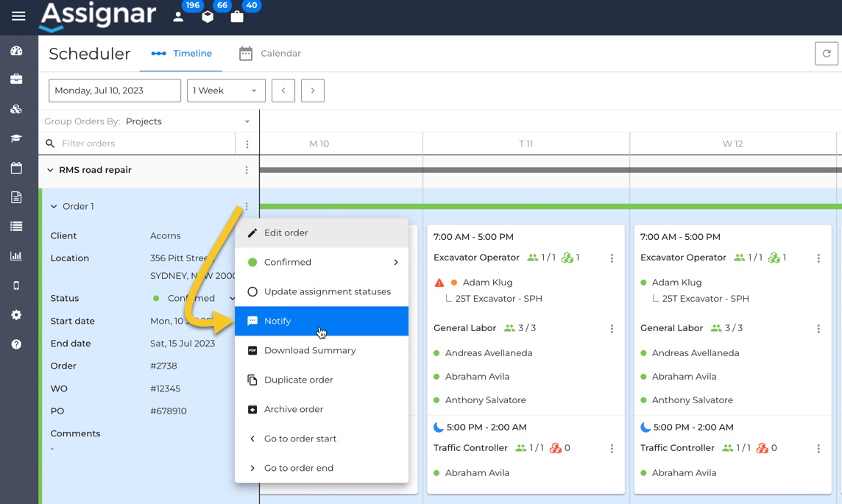
Task: Click the help question mark icon
Action: point(16,344)
